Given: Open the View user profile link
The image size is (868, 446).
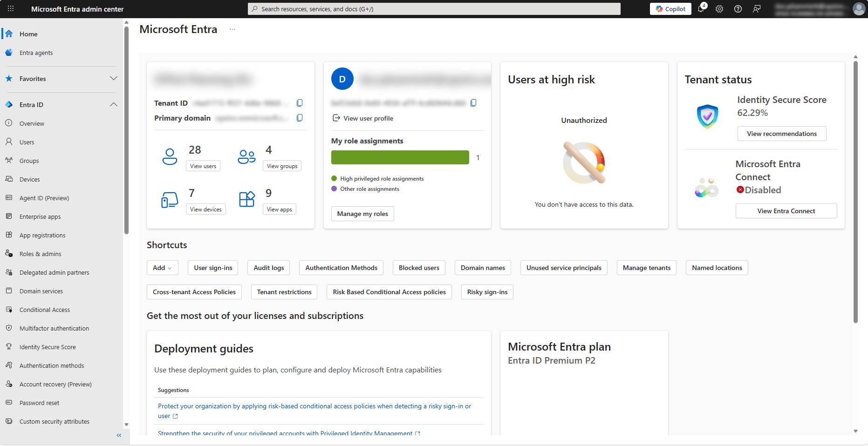Looking at the screenshot, I should click(368, 118).
